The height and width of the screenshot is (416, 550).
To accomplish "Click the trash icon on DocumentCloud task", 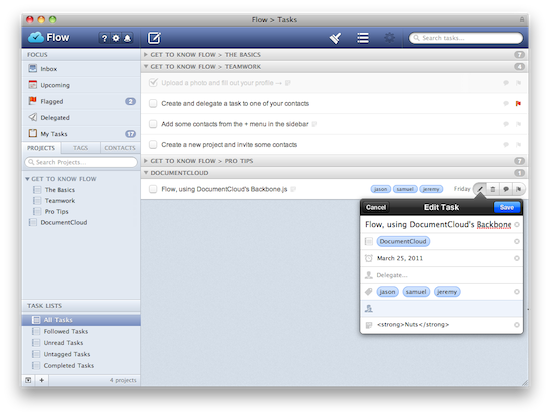I will pyautogui.click(x=492, y=189).
